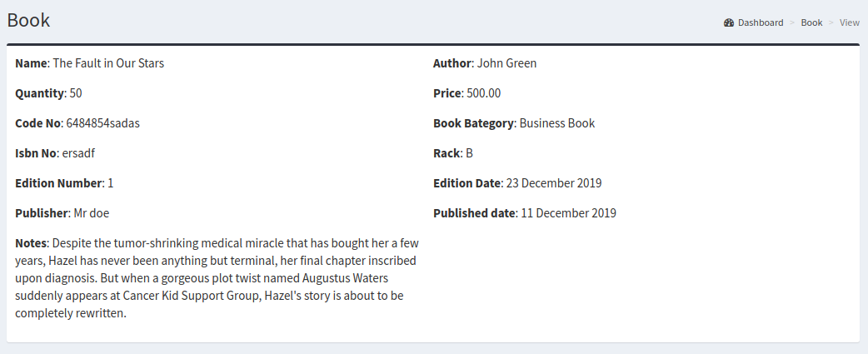Click the Book Bategory field label
868x354 pixels.
click(x=473, y=123)
